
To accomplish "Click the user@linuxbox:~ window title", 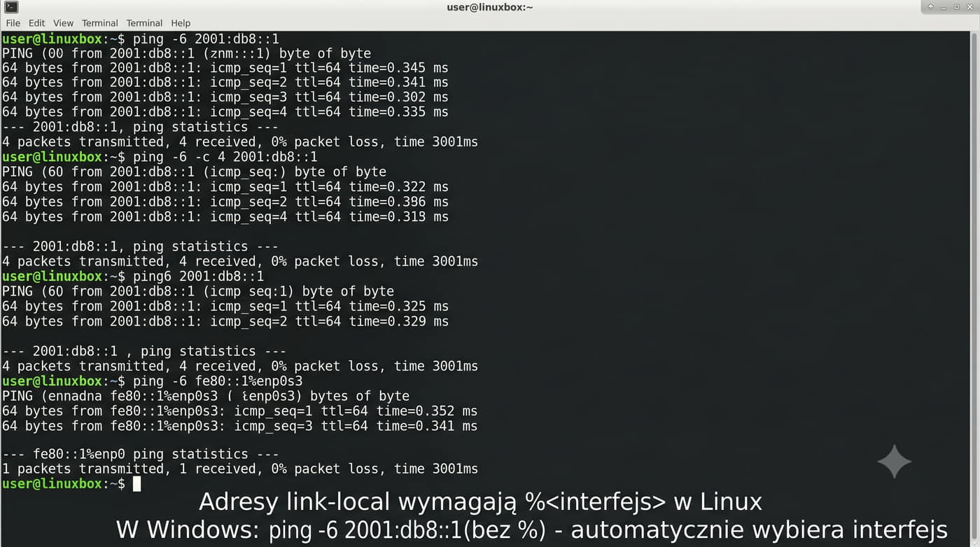I will [489, 7].
